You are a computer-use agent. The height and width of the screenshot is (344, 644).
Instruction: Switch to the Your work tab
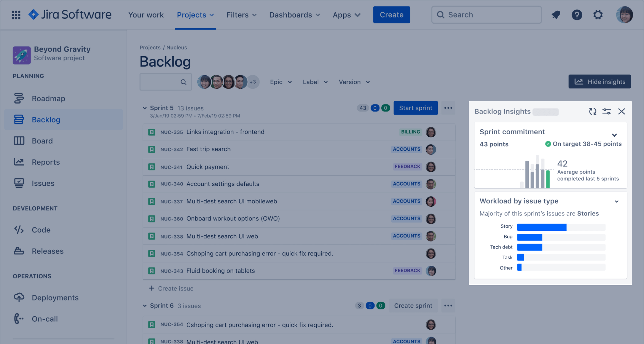(146, 15)
